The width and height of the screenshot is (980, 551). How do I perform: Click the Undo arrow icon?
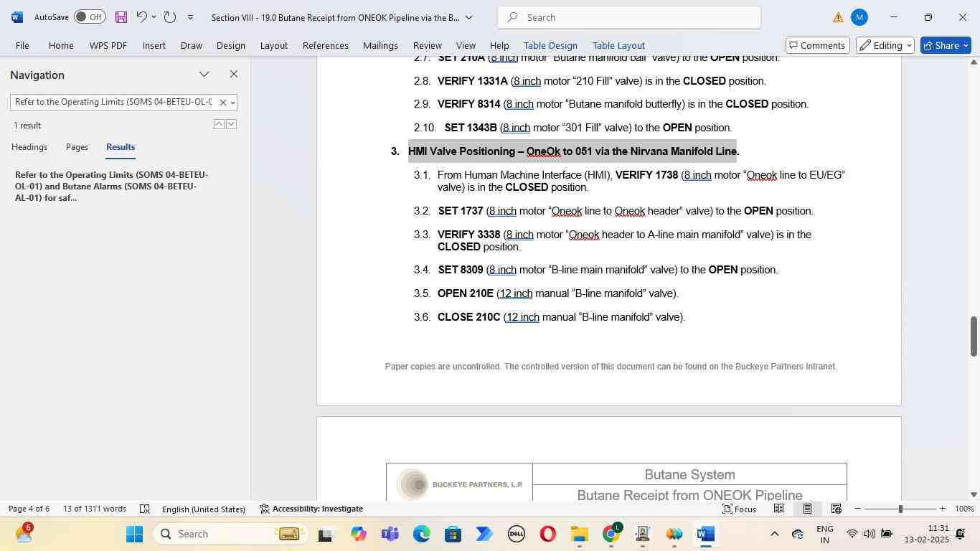click(x=142, y=17)
